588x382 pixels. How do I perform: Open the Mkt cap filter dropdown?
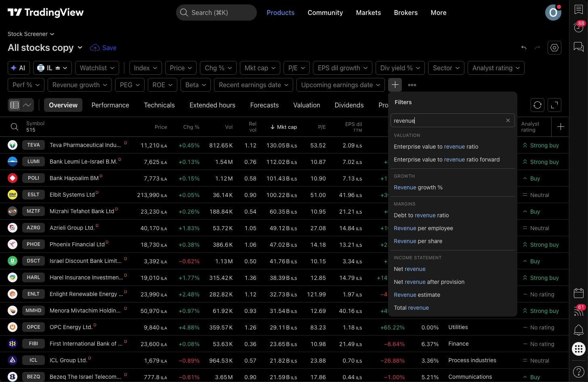[260, 68]
